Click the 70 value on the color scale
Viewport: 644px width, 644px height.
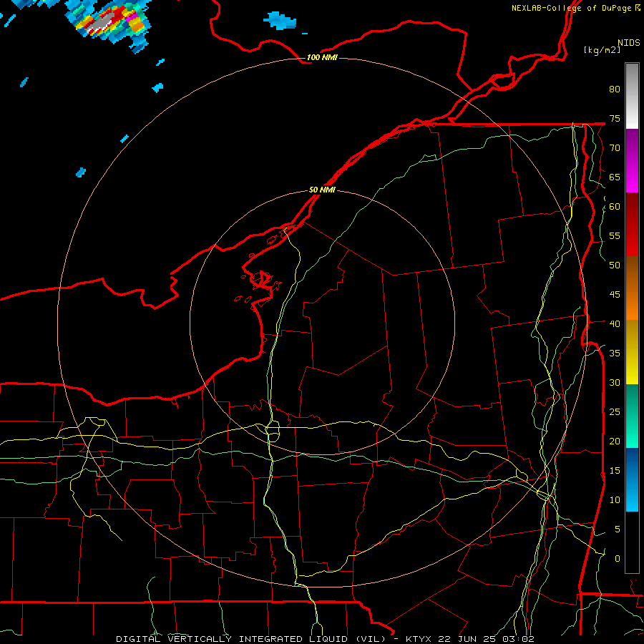[615, 148]
